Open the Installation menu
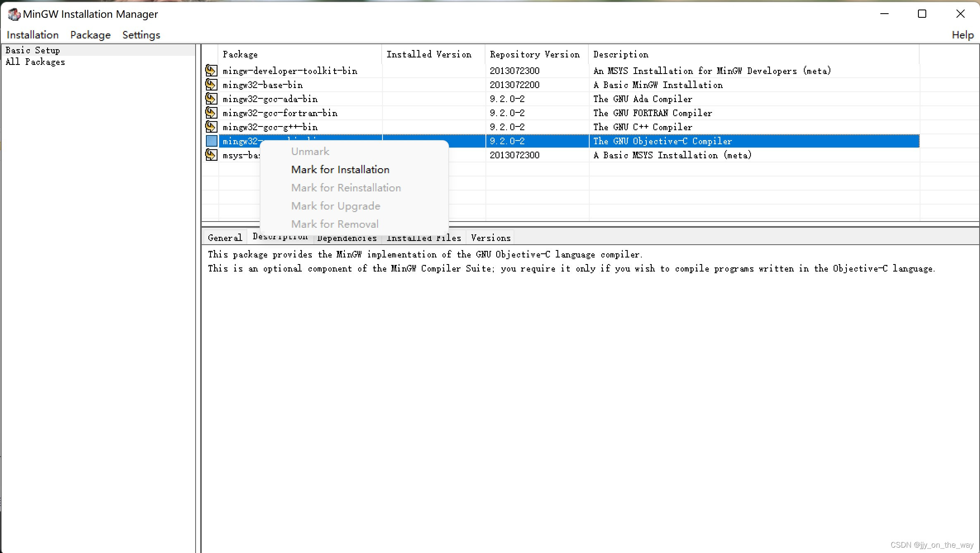980x553 pixels. pyautogui.click(x=33, y=35)
